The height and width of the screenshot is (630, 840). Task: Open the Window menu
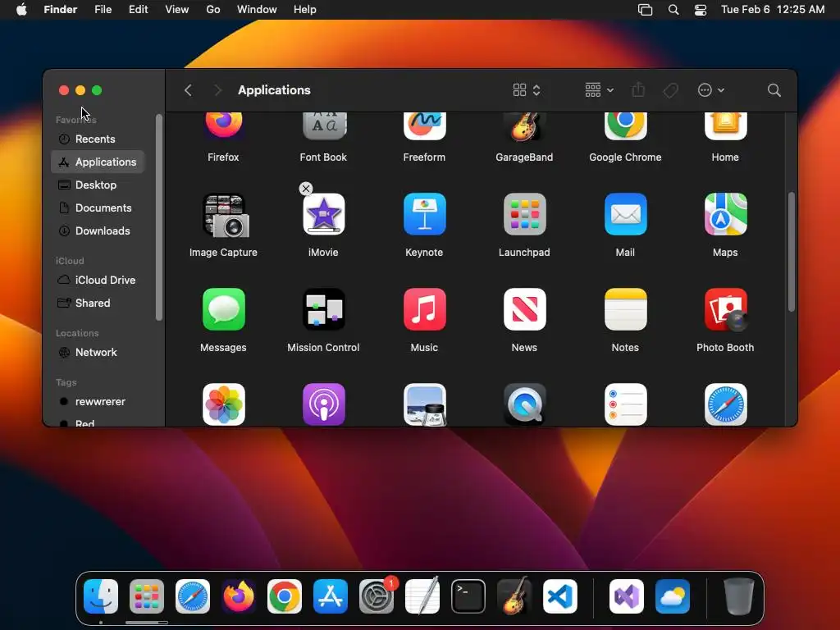(257, 10)
